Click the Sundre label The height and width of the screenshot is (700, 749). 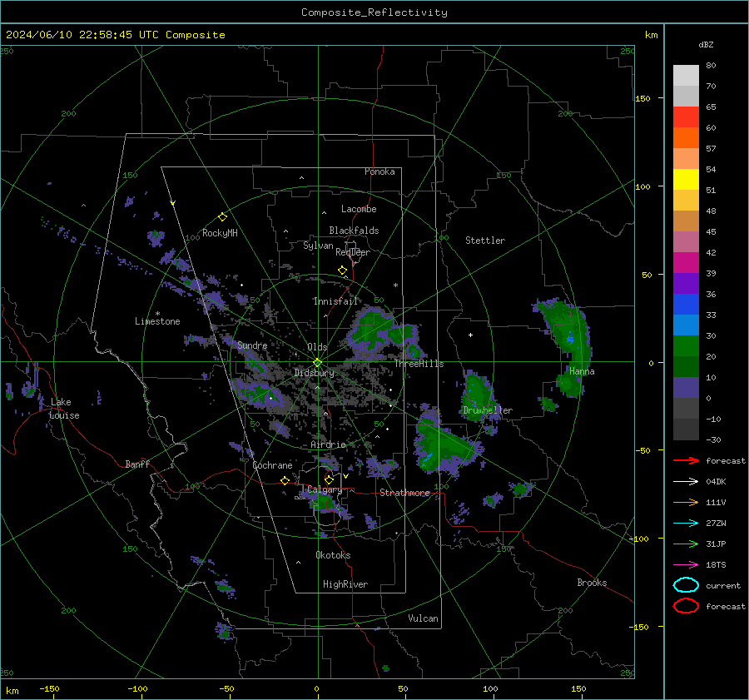click(252, 345)
